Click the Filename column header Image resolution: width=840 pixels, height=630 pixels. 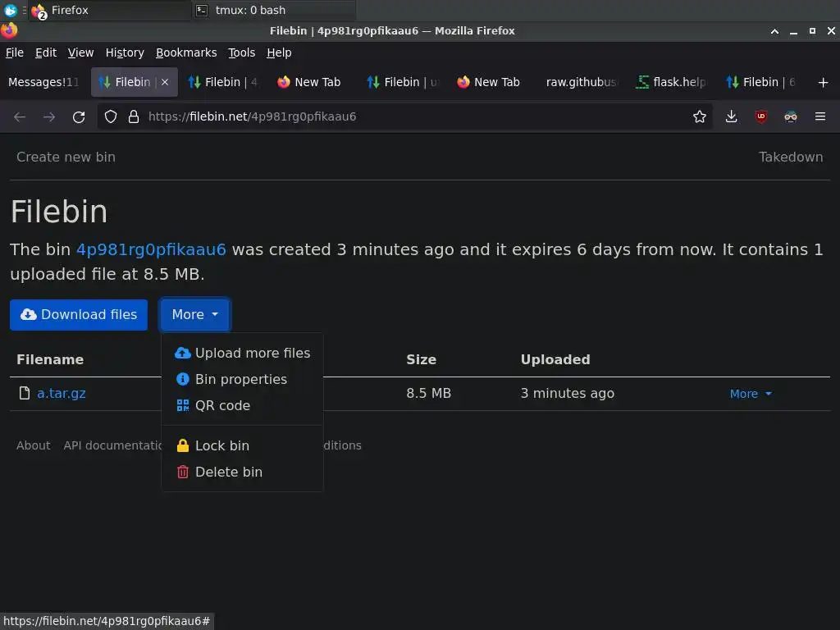tap(50, 359)
